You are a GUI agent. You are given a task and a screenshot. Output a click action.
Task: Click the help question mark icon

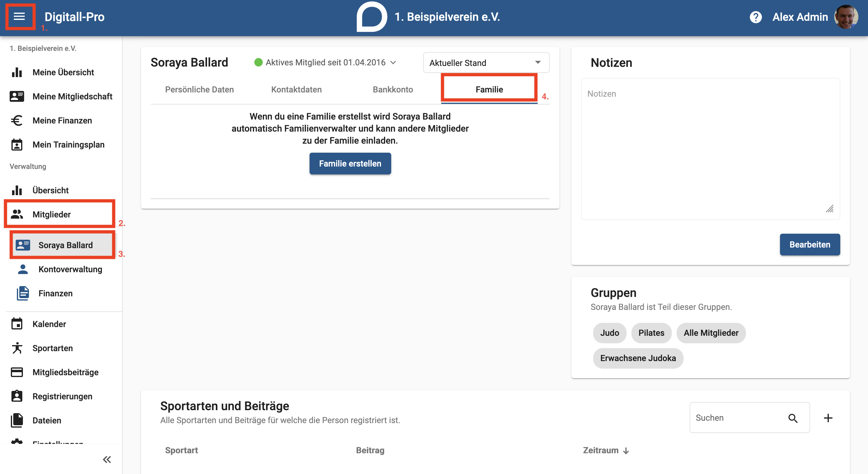click(756, 17)
